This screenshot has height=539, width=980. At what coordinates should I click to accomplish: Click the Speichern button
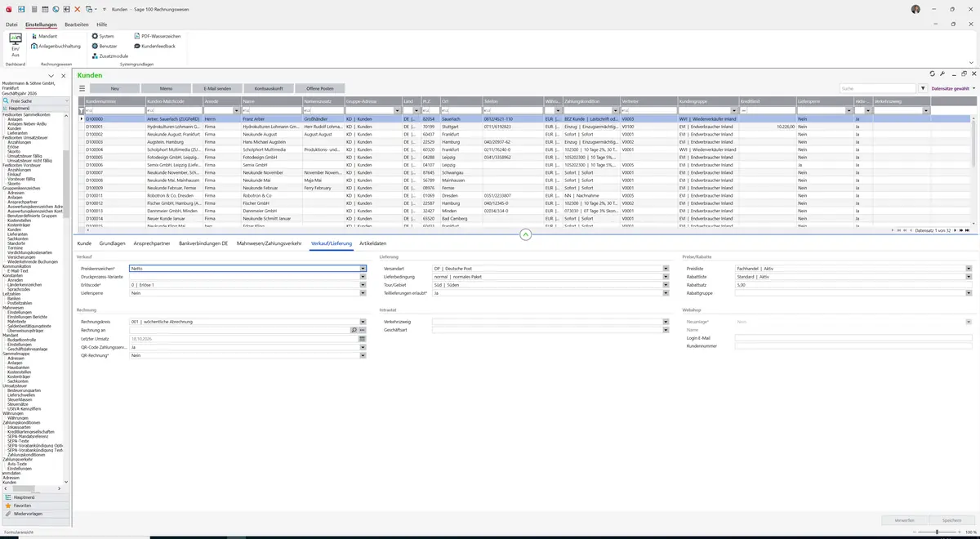pos(951,519)
